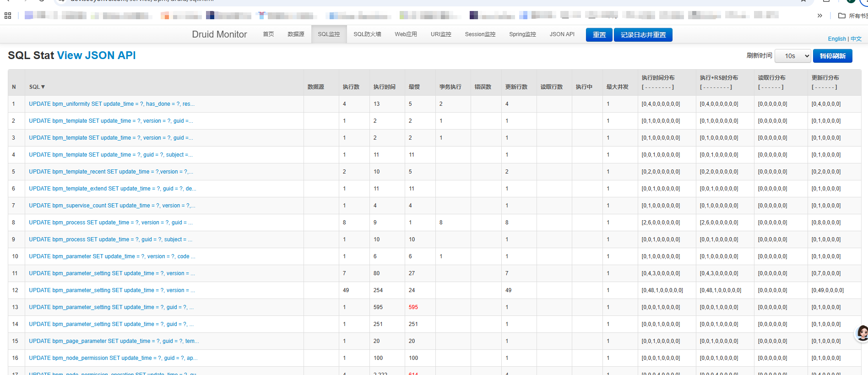Sort by the 最大并发 column header

[x=618, y=87]
